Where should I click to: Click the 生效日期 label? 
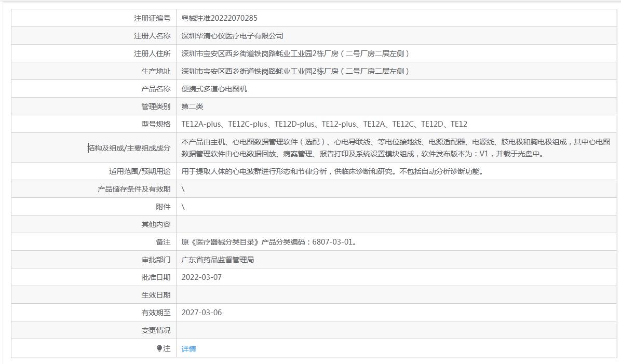tap(156, 295)
